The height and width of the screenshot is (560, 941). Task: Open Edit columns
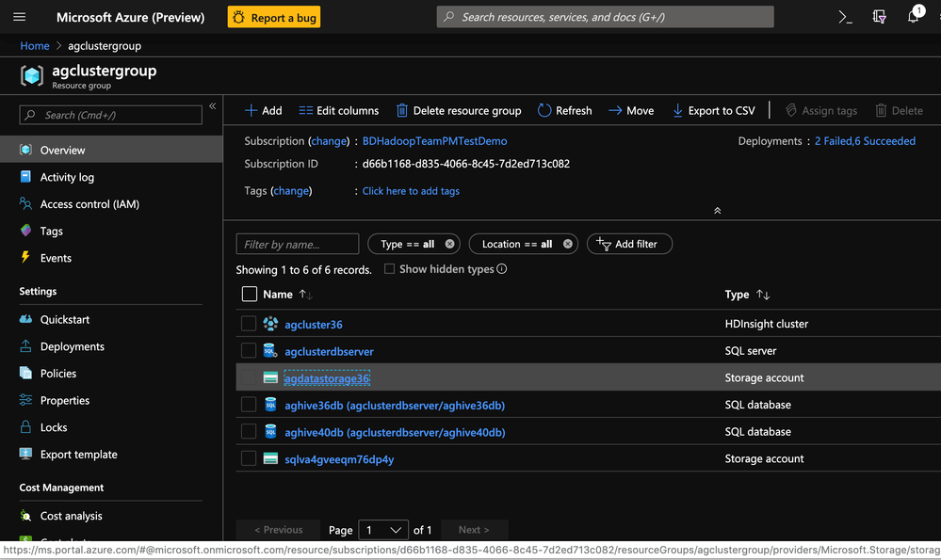[338, 110]
